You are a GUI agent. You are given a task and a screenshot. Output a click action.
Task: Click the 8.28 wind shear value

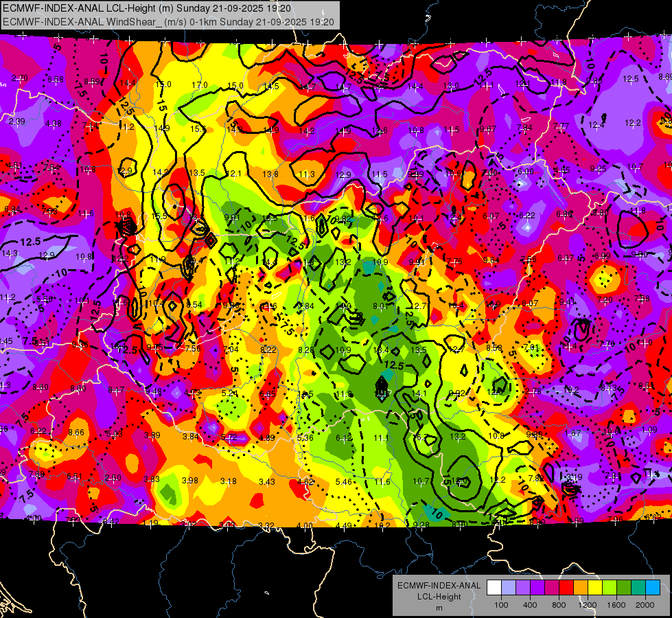pyautogui.click(x=306, y=350)
